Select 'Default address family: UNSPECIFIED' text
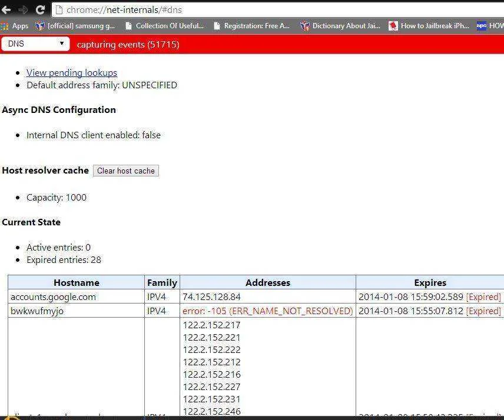This screenshot has height=420, width=504. 102,85
